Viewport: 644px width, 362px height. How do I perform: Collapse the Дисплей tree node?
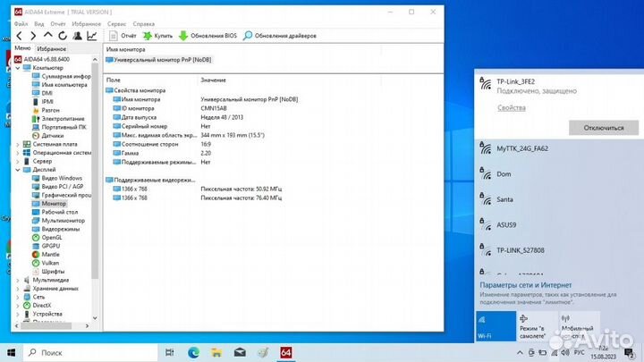click(x=18, y=170)
